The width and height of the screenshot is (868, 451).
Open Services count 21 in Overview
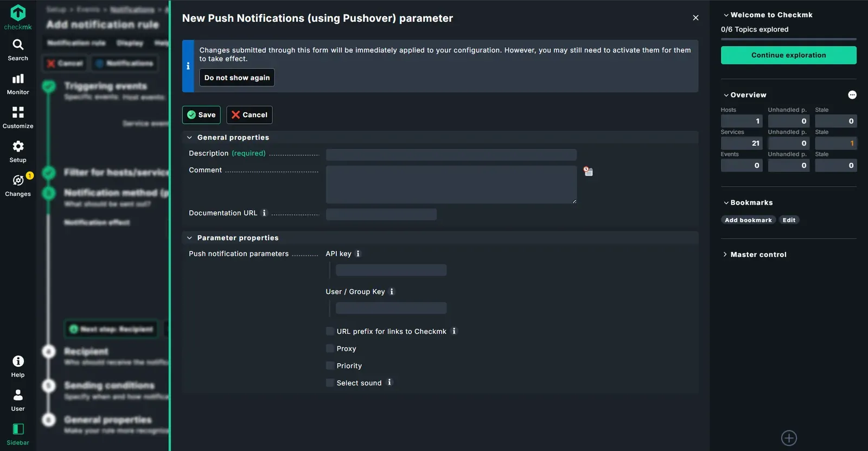point(742,143)
